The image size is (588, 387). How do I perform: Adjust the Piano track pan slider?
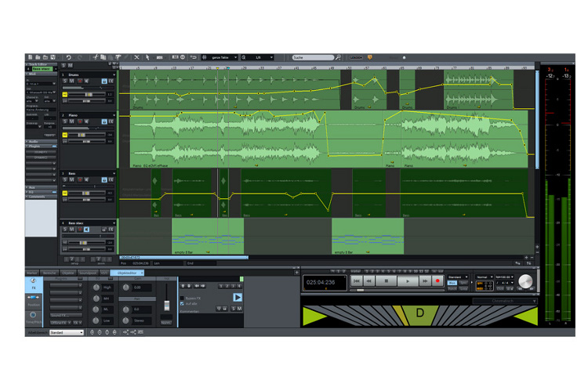coord(87,142)
